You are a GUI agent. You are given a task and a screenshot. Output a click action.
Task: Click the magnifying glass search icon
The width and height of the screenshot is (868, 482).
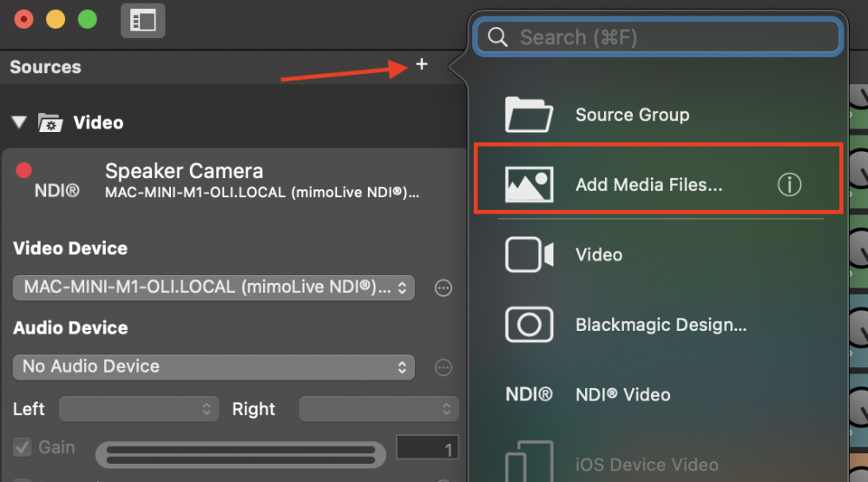[x=497, y=37]
